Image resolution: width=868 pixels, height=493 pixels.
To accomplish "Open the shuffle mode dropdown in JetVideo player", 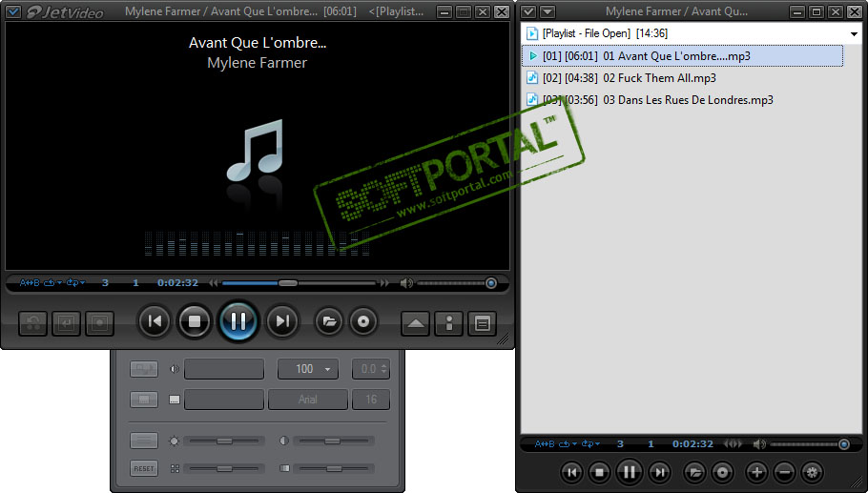I will (76, 283).
